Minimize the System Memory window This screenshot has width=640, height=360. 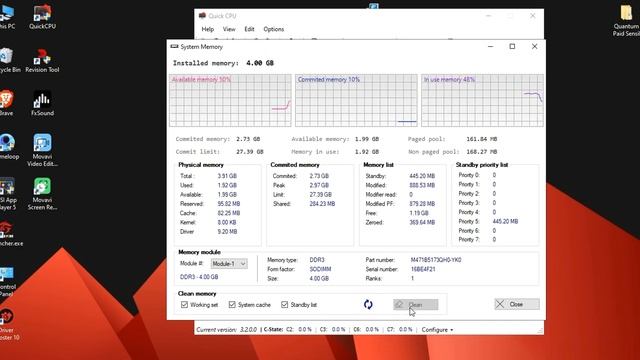point(491,47)
